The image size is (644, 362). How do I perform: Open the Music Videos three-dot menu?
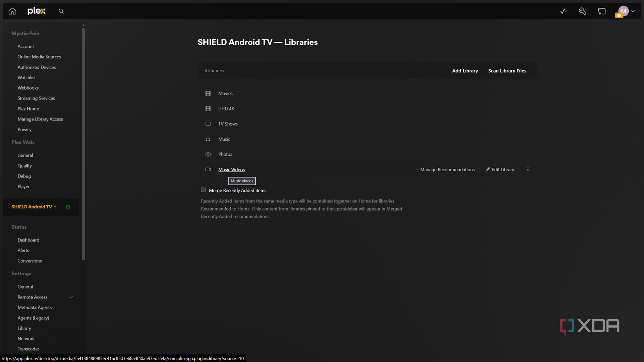pos(528,170)
